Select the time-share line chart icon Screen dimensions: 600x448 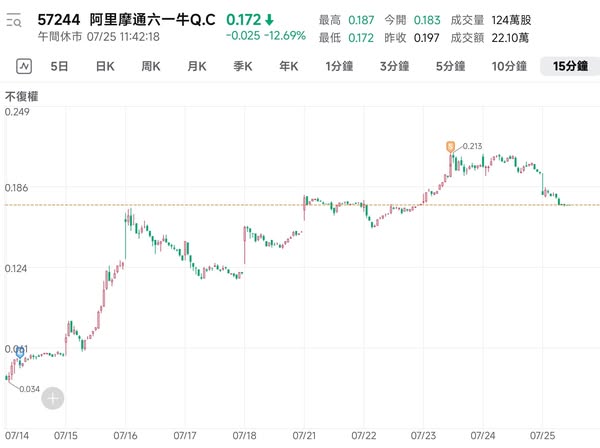24,66
